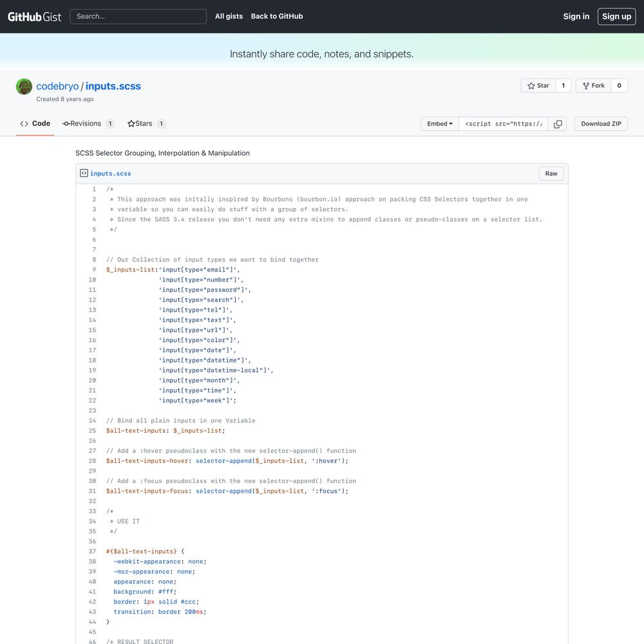Click the '$all-text-inputs-focus' code line
The width and height of the screenshot is (644, 644).
pos(227,491)
